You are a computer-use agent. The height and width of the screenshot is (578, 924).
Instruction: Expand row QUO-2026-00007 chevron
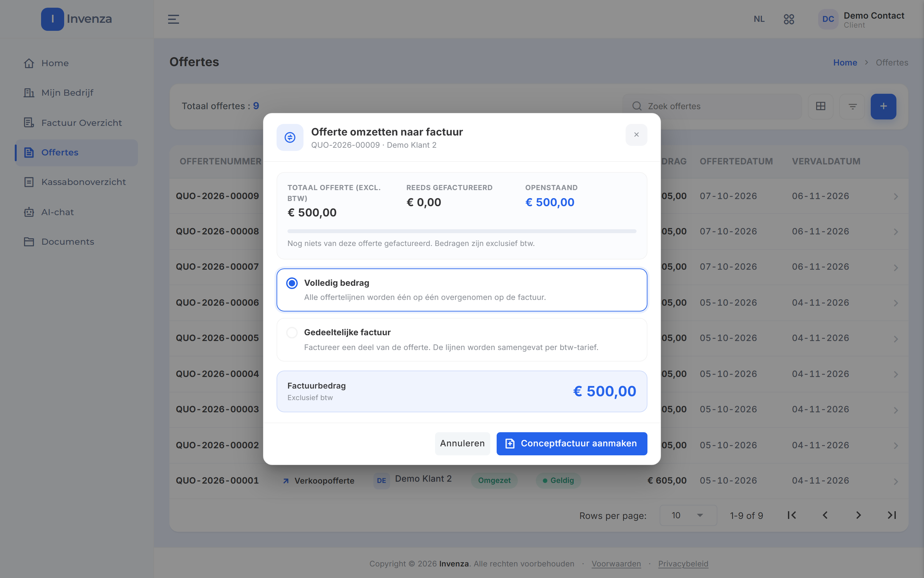click(896, 267)
